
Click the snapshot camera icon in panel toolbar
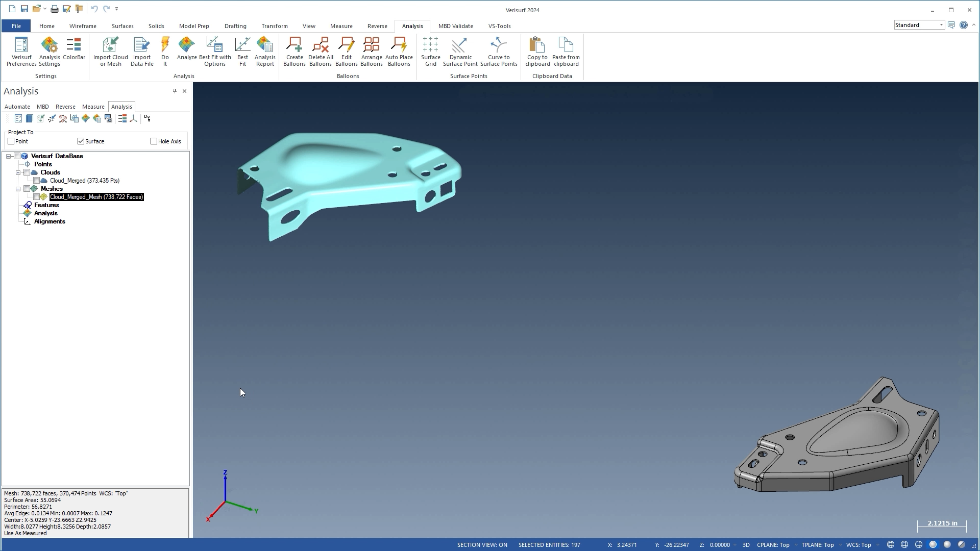click(x=108, y=118)
